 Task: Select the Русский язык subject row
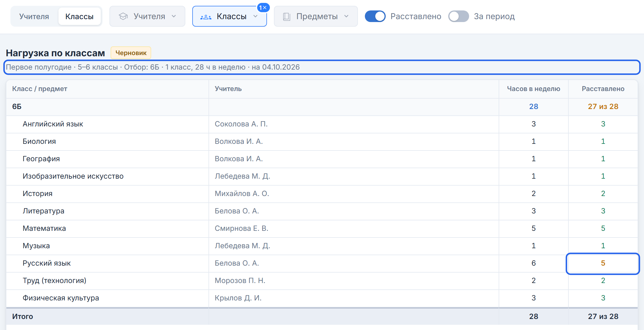322,263
